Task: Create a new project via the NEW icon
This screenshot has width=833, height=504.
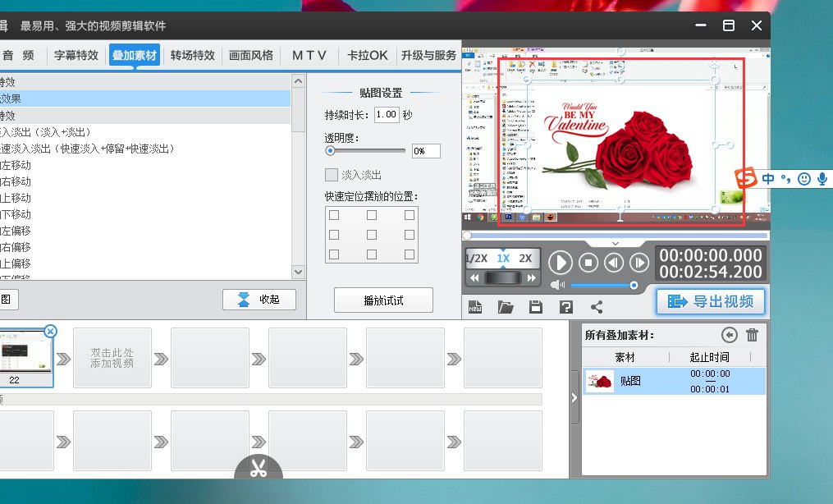Action: [x=477, y=306]
